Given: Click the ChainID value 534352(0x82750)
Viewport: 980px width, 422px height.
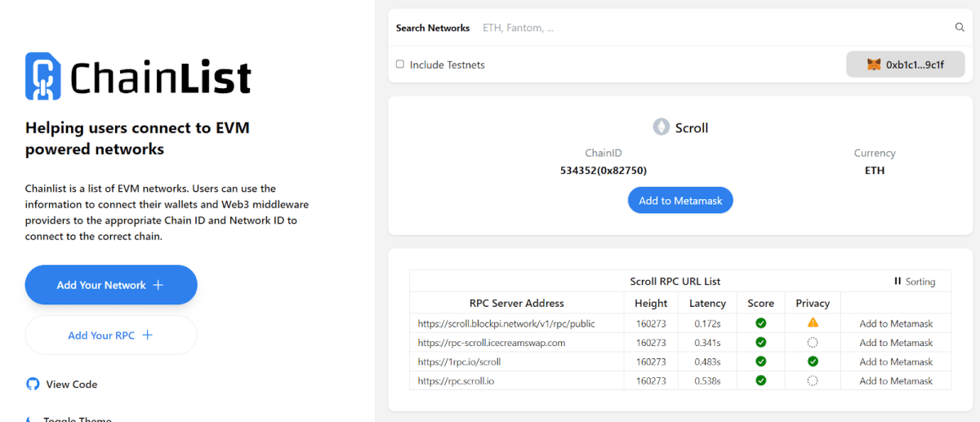Looking at the screenshot, I should click(604, 171).
